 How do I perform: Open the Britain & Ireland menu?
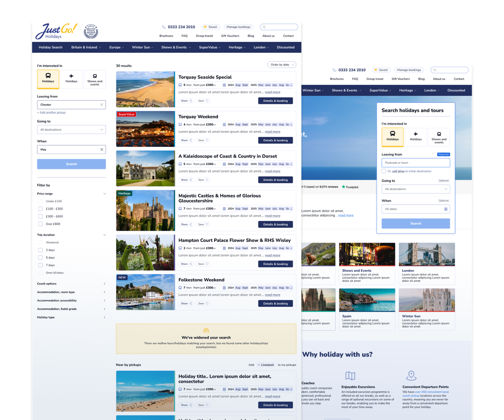[86, 47]
